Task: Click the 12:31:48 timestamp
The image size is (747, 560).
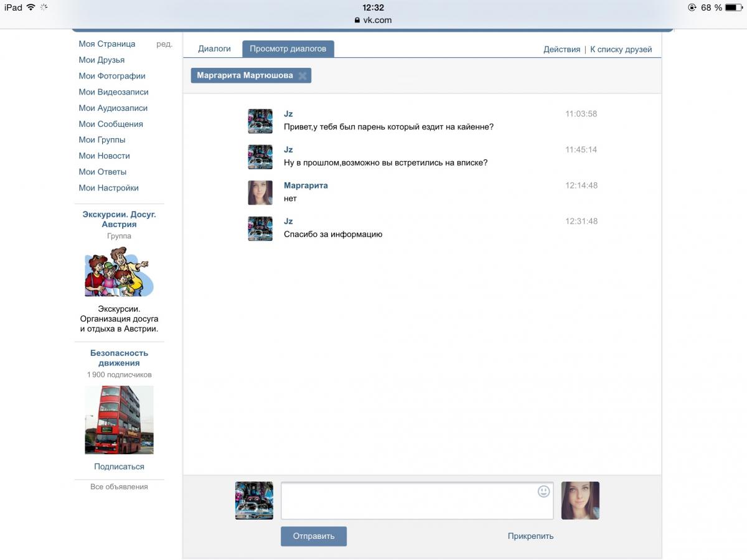Action: [x=581, y=222]
